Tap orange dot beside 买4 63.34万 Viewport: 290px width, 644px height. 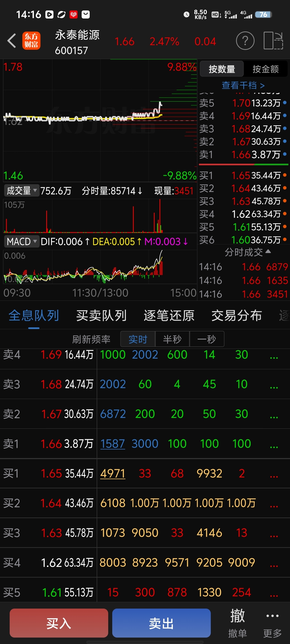pos(285,214)
